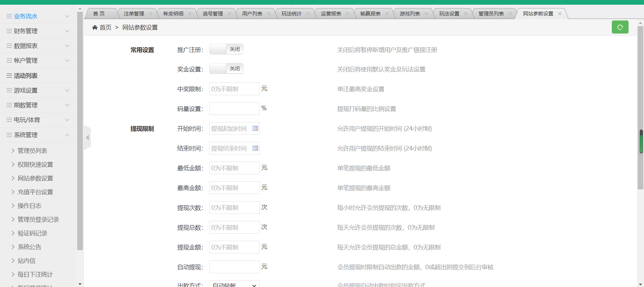The height and width of the screenshot is (287, 644).
Task: Expand the 财务管理 sidebar menu
Action: click(38, 31)
